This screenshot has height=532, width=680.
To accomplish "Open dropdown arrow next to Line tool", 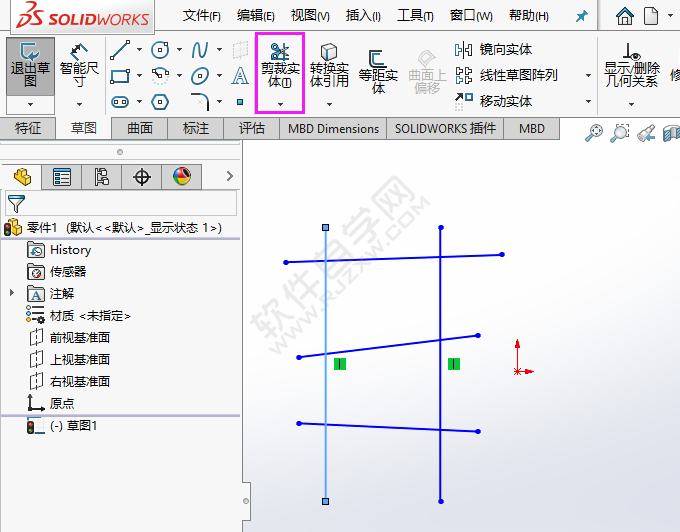I will click(x=139, y=50).
